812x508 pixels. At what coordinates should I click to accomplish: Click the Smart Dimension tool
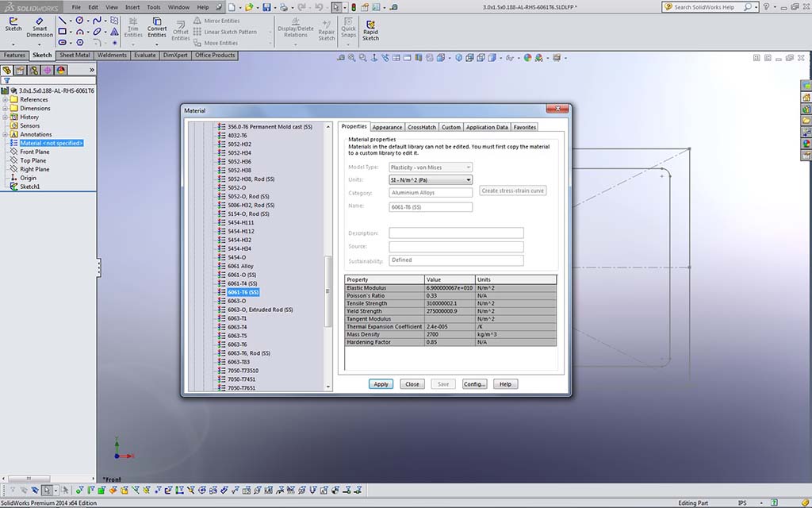coord(40,25)
